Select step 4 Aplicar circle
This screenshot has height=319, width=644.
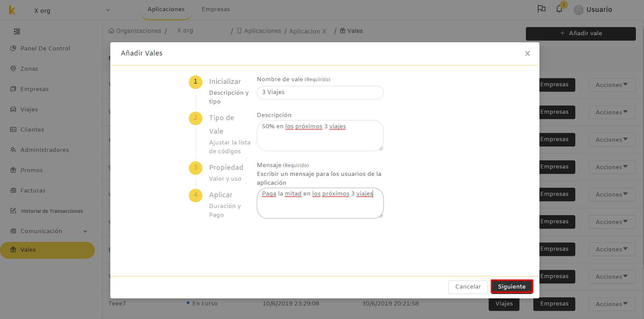pos(196,195)
